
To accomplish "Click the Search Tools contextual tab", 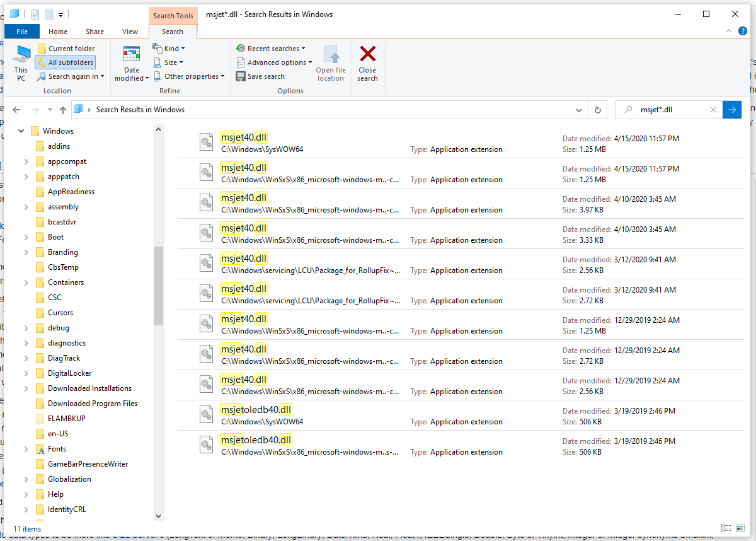I will coord(173,16).
